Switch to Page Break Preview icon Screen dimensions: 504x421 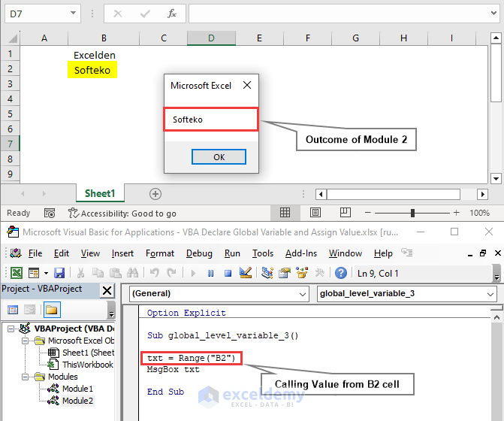click(346, 213)
